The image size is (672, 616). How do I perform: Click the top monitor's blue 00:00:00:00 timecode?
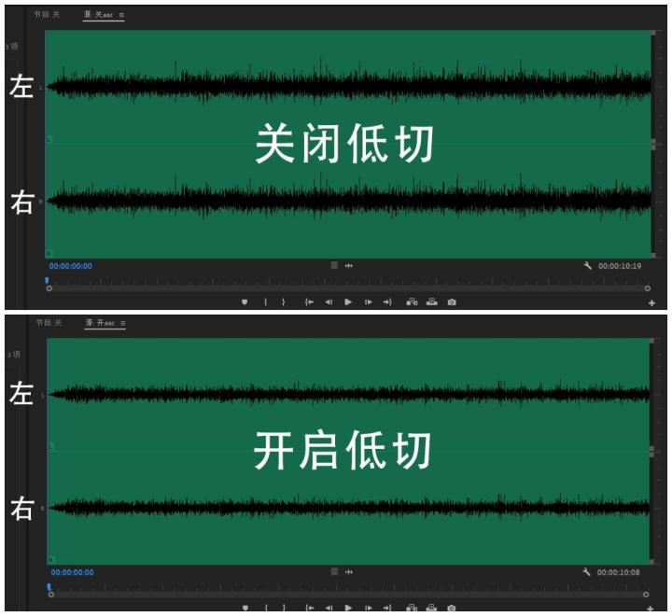[x=71, y=266]
